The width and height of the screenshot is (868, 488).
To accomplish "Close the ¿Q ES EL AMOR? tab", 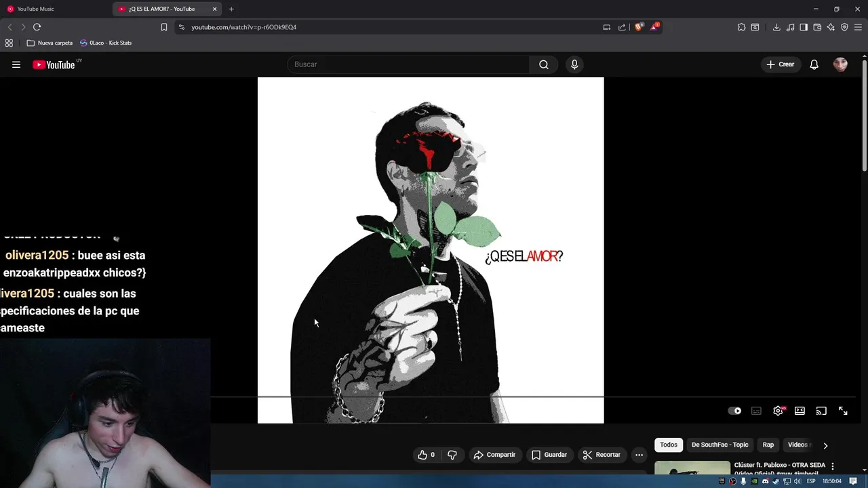I will click(x=214, y=9).
